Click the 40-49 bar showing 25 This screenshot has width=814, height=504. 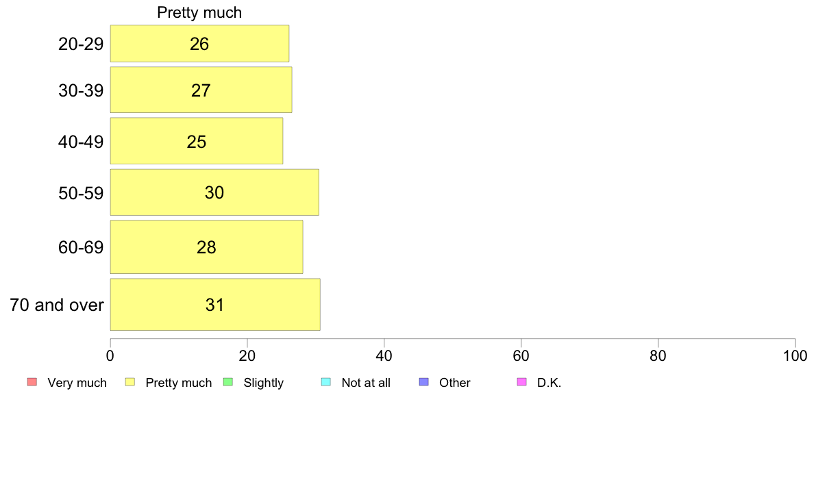pyautogui.click(x=197, y=141)
